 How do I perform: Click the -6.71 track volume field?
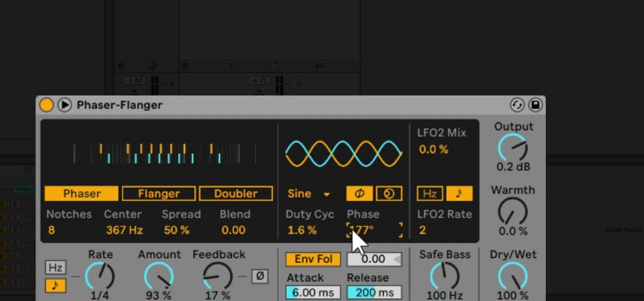pos(259,81)
